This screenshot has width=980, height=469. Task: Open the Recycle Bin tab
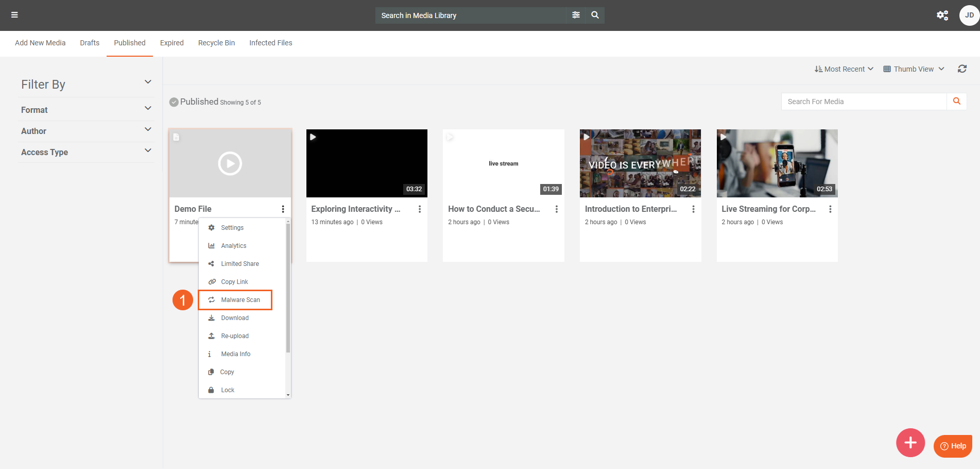(x=216, y=43)
